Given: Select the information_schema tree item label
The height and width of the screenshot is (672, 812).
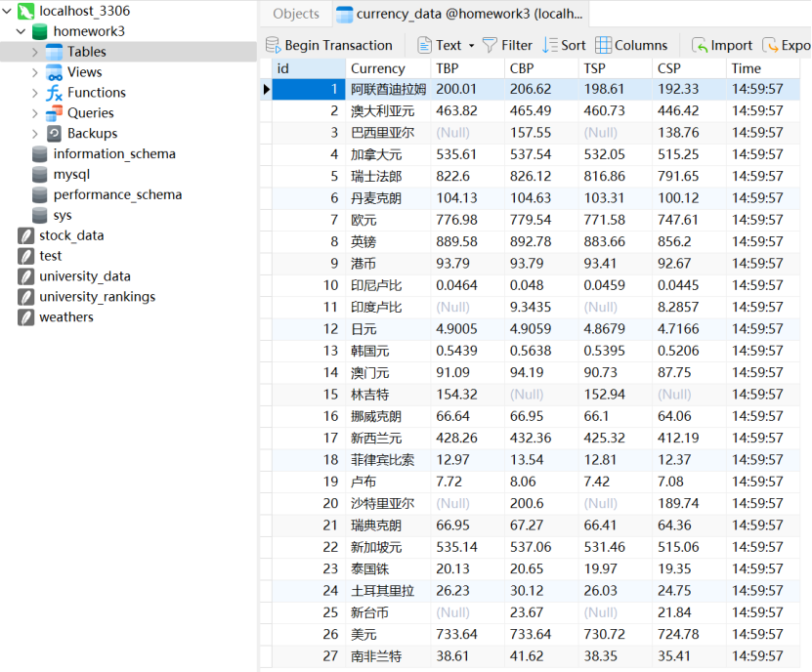Looking at the screenshot, I should [x=114, y=153].
